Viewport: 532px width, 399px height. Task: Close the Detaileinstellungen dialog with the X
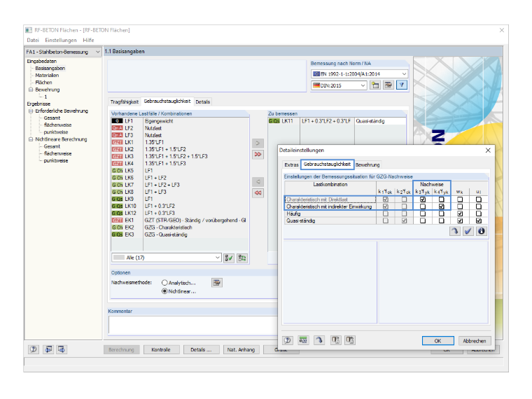(488, 150)
